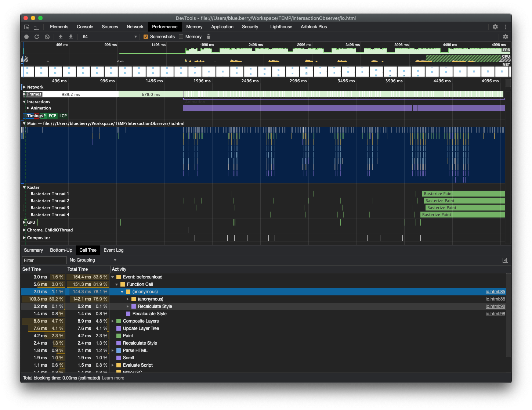Switch to the Application tab
This screenshot has height=410, width=532.
pos(222,27)
